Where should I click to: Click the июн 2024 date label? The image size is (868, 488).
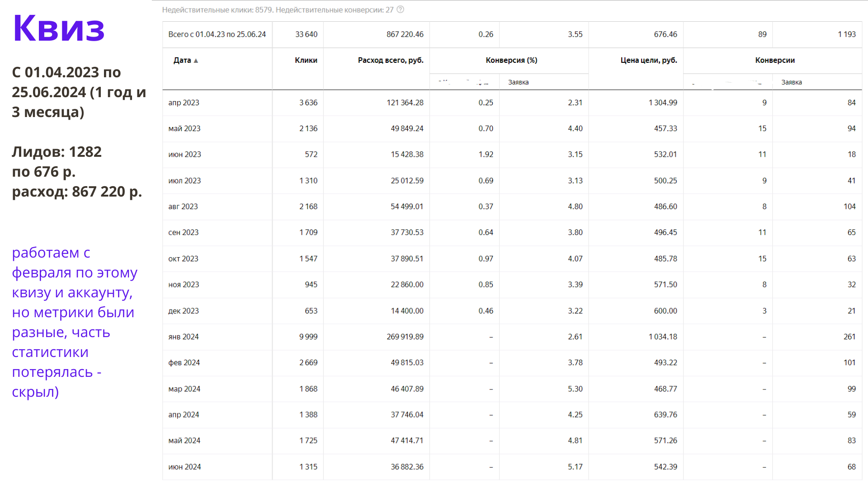tap(184, 467)
